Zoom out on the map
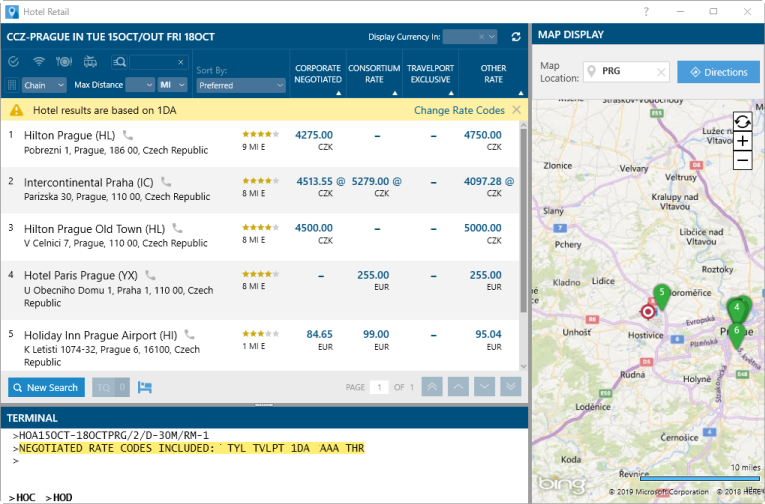This screenshot has height=504, width=765. [742, 160]
